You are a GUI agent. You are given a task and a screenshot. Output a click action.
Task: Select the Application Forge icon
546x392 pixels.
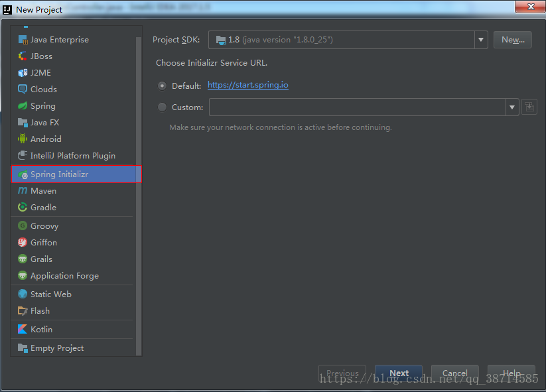click(x=23, y=275)
